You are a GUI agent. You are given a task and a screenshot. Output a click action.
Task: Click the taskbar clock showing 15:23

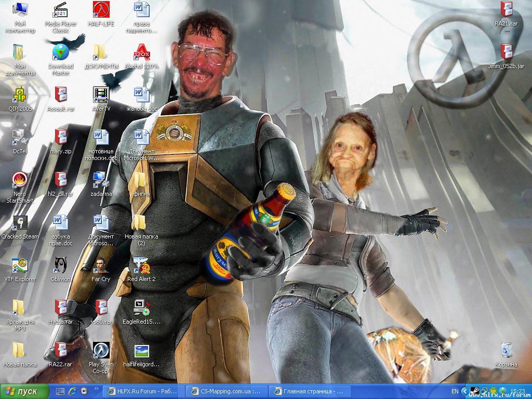click(x=518, y=392)
